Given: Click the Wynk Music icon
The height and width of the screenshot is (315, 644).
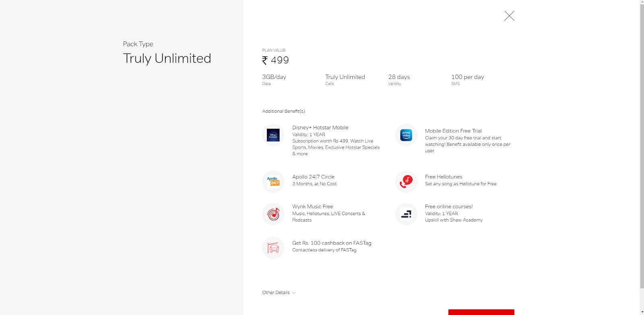Looking at the screenshot, I should click(273, 214).
